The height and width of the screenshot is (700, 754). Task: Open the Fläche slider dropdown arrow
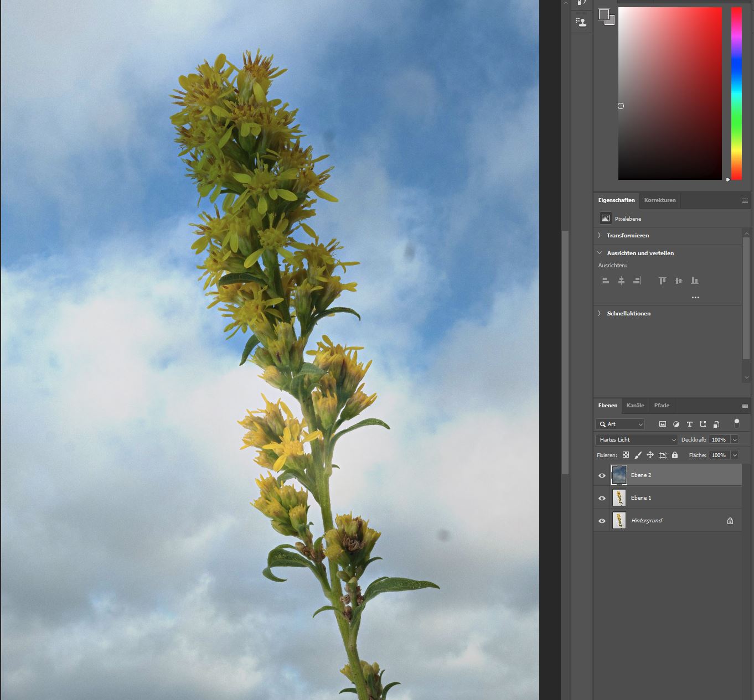pyautogui.click(x=735, y=455)
